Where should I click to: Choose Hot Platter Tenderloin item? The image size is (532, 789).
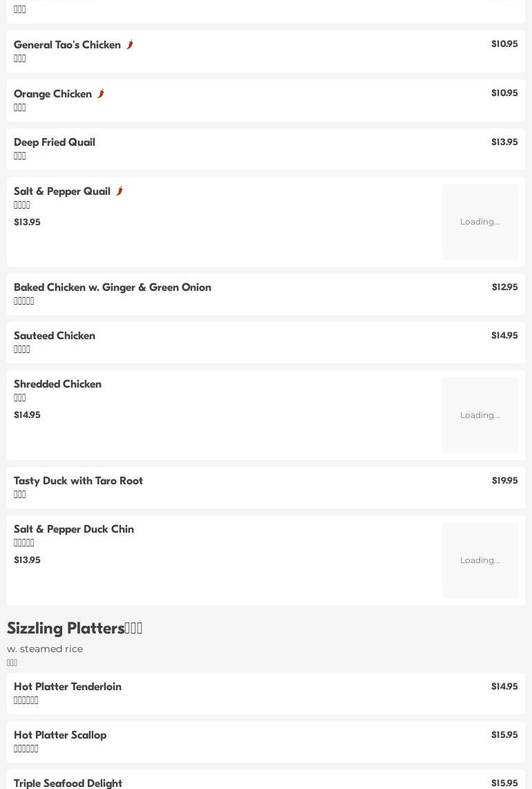(x=68, y=687)
